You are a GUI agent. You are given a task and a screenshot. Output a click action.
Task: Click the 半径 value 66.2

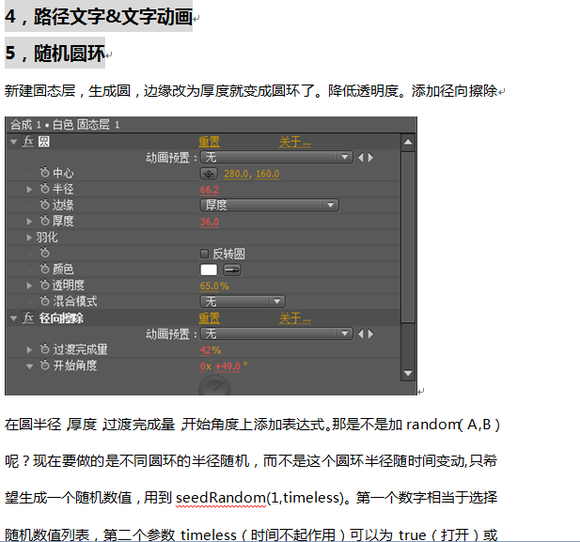(x=209, y=190)
